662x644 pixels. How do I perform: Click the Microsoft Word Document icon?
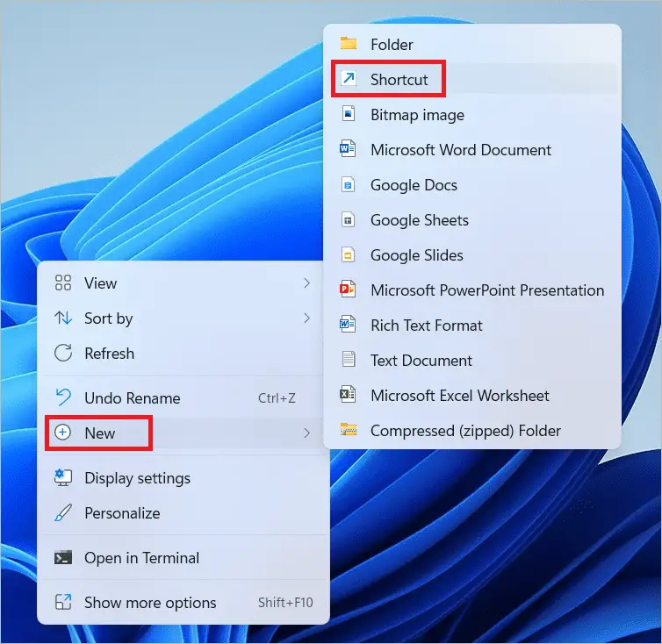(x=348, y=149)
